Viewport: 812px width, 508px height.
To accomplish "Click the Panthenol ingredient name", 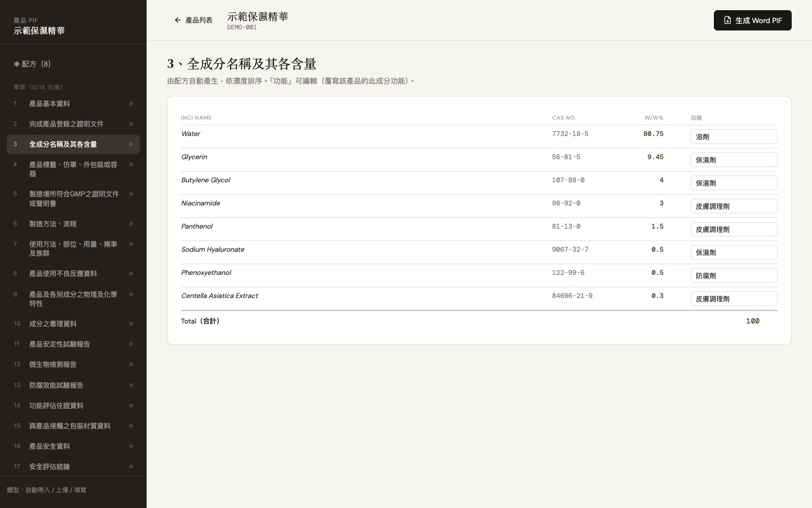I will tap(197, 226).
